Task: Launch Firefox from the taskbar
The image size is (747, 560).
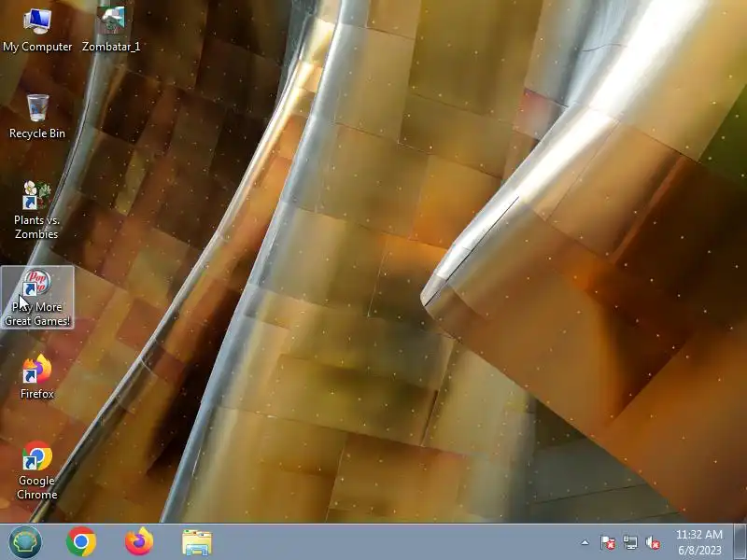Action: click(x=139, y=542)
